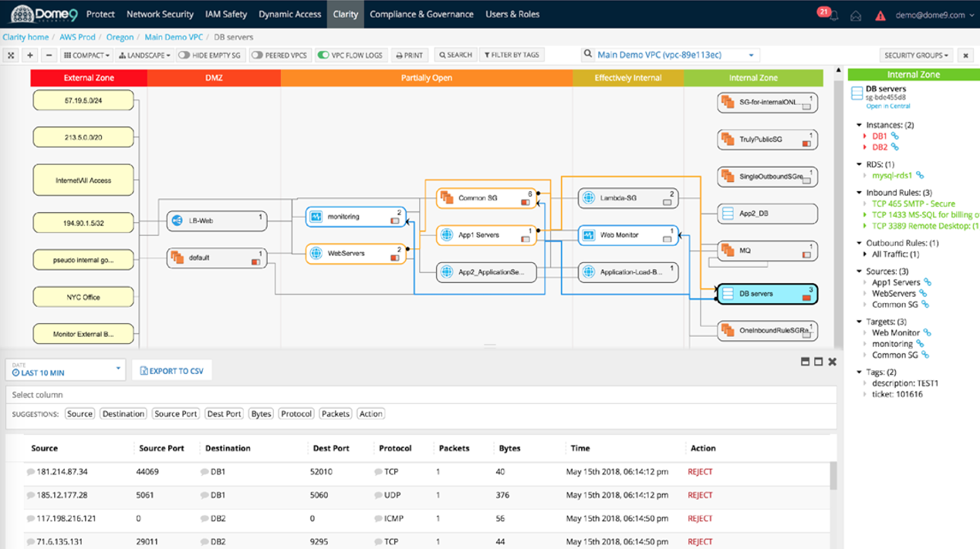The height and width of the screenshot is (549, 980).
Task: Open the Network Security menu
Action: click(x=160, y=14)
